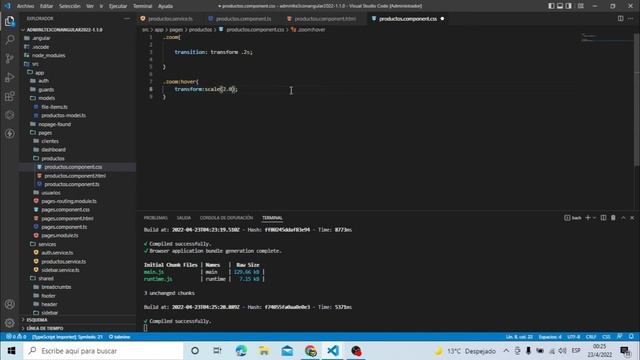Expand the guards folder

[46, 90]
